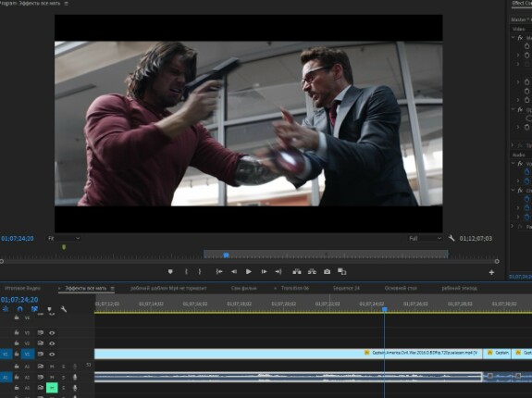Open the Program panel menu icon

point(67,4)
